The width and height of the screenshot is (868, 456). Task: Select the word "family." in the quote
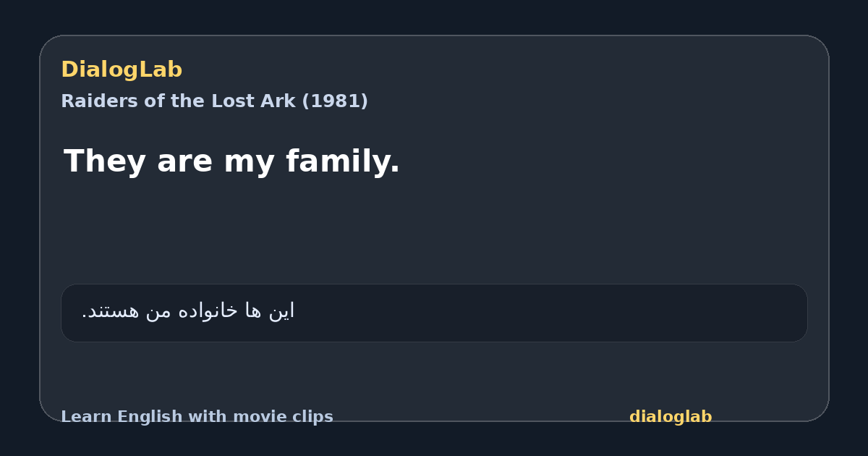click(343, 161)
